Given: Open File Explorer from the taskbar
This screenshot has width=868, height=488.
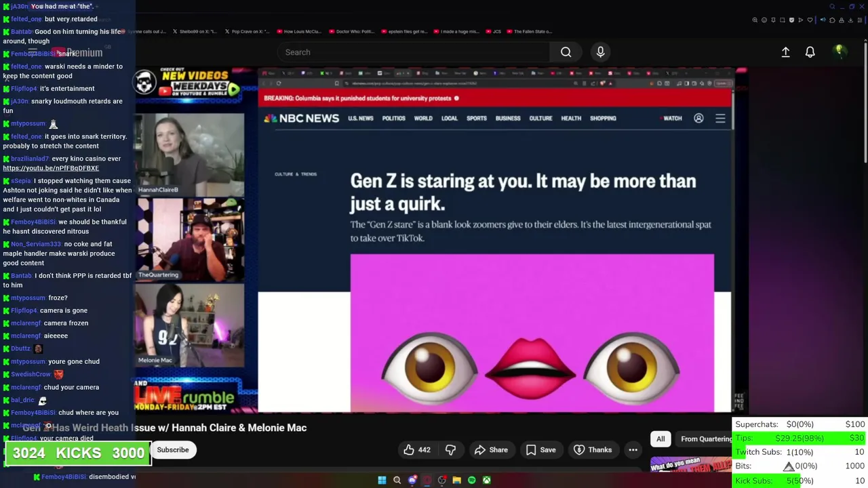Looking at the screenshot, I should 456,481.
